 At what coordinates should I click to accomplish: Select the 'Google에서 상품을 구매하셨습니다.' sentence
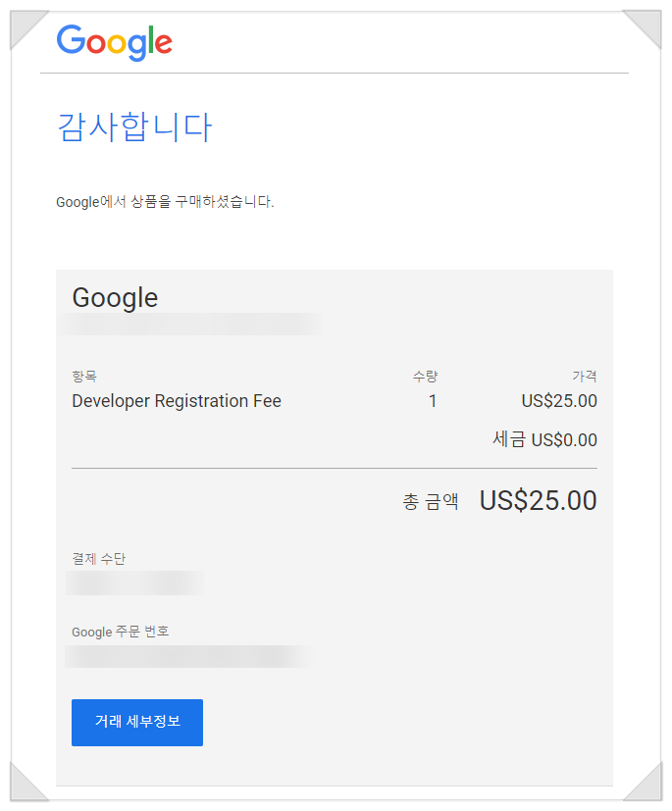pos(165,202)
